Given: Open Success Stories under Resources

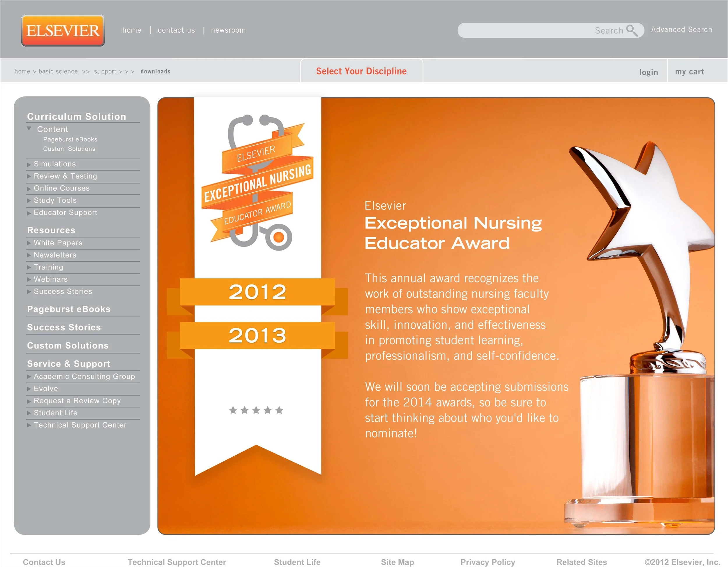Looking at the screenshot, I should tap(63, 291).
